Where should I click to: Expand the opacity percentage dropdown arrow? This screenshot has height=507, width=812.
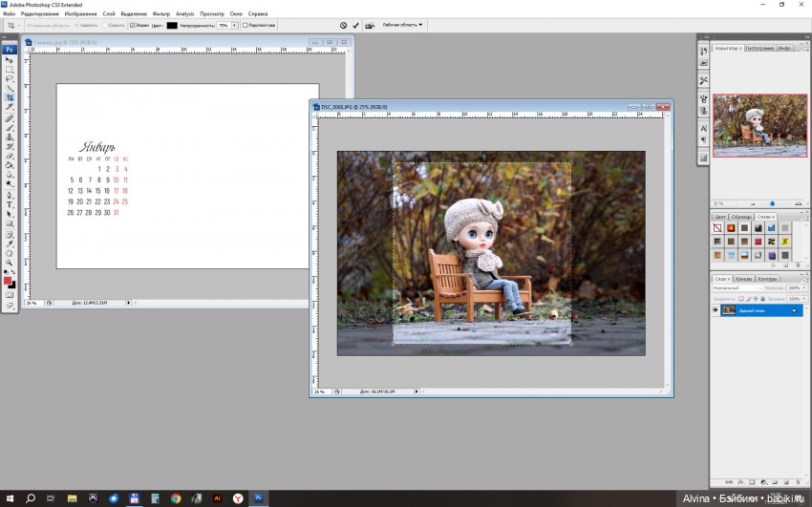click(x=236, y=26)
